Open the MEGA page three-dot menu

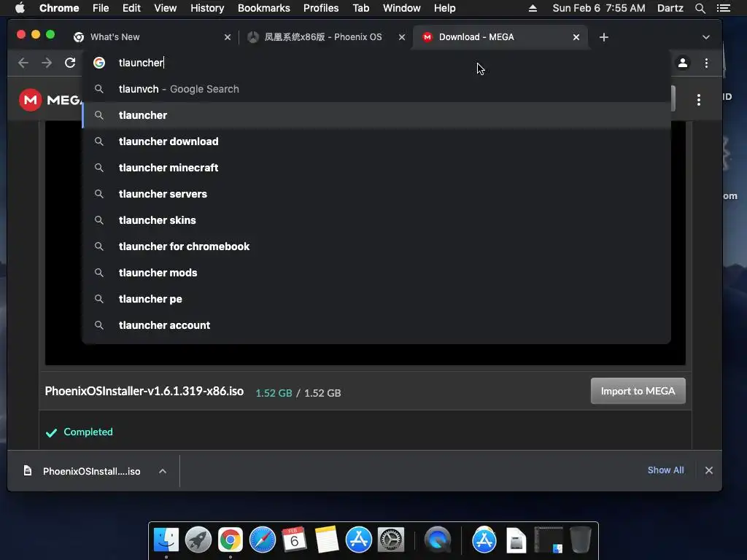[x=698, y=99]
